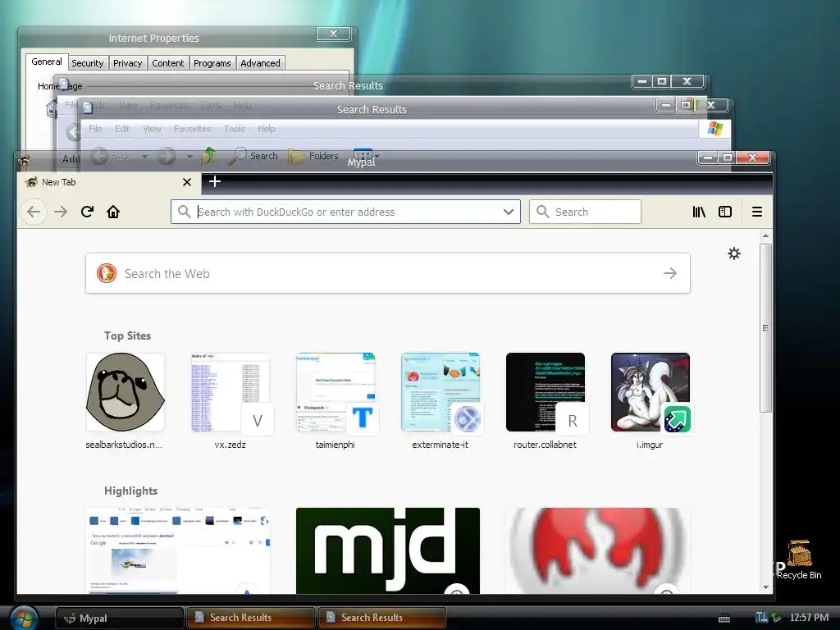Open Tools menu in Search Results window
The height and width of the screenshot is (630, 840).
point(234,129)
